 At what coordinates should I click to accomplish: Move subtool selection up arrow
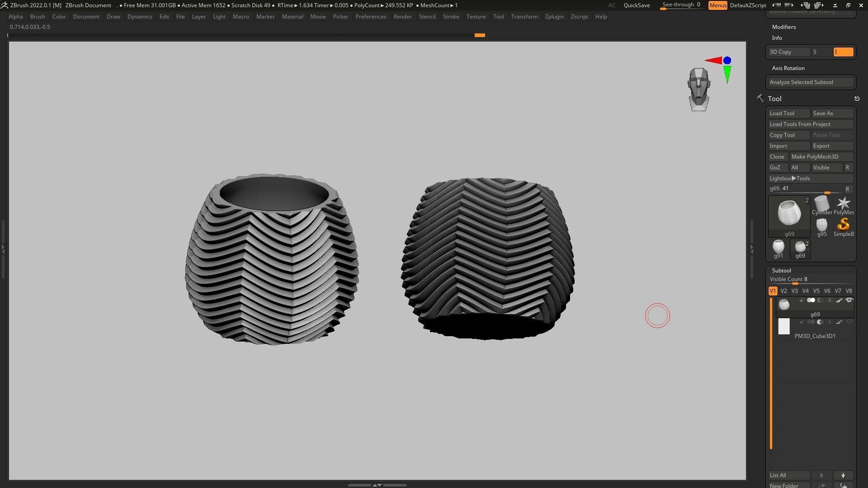pos(821,475)
